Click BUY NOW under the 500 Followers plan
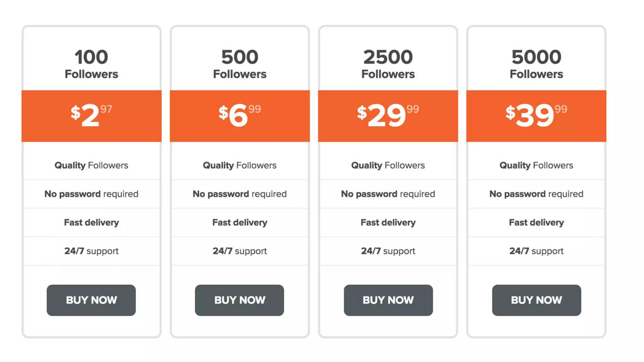Screen dimensions: 644x362 click(x=239, y=300)
